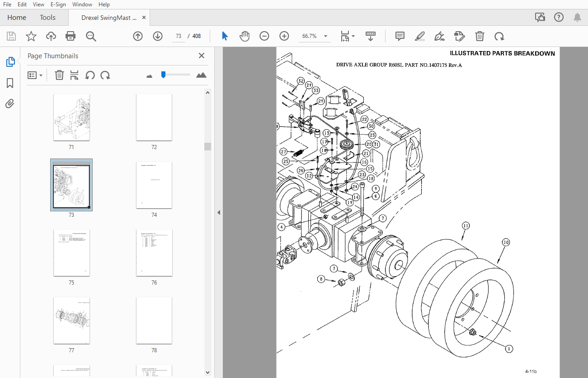
Task: Click the page number field showing 73
Action: tap(179, 36)
